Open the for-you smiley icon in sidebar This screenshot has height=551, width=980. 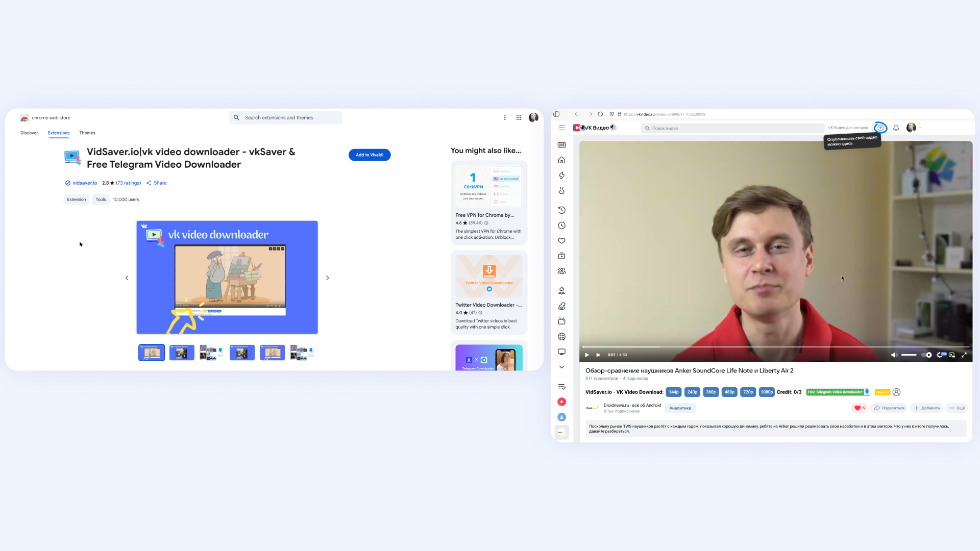pos(561,191)
